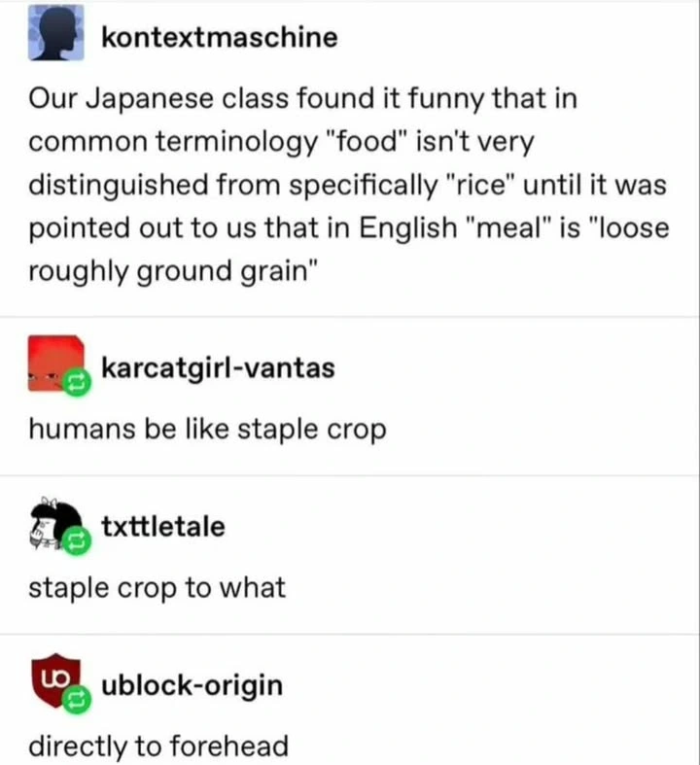Click txttletale's black-and-white avatar
This screenshot has height=765, width=700.
point(54,526)
